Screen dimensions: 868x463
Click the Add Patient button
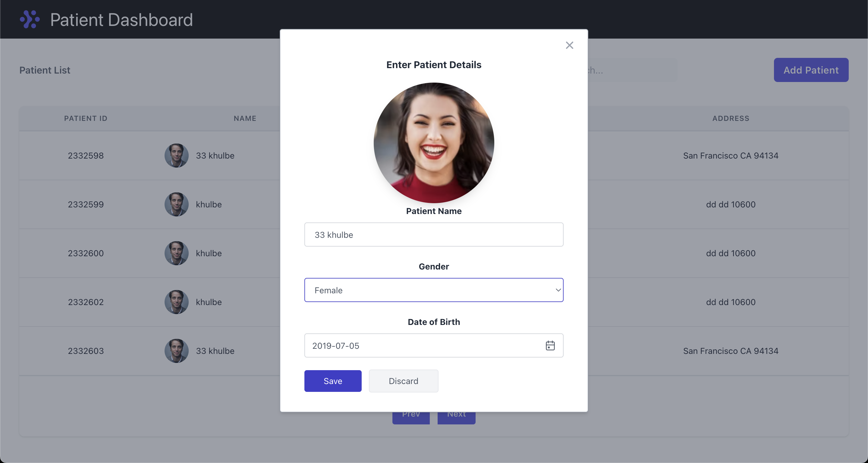pos(811,70)
